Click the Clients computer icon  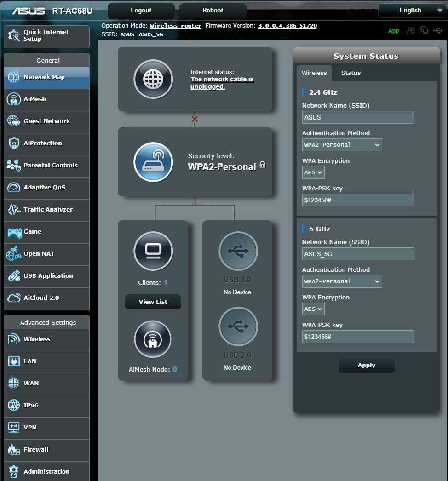(153, 251)
